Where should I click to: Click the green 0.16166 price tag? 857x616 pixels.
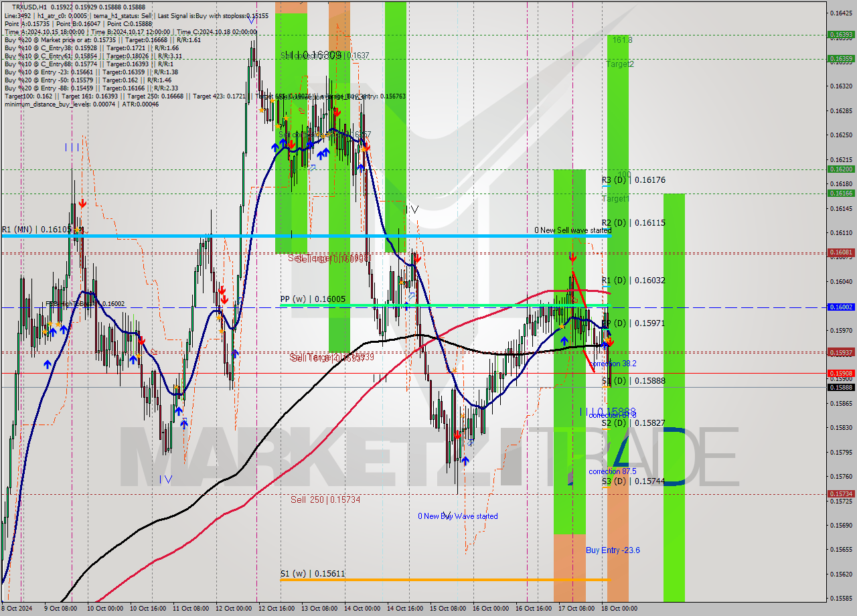click(x=841, y=194)
